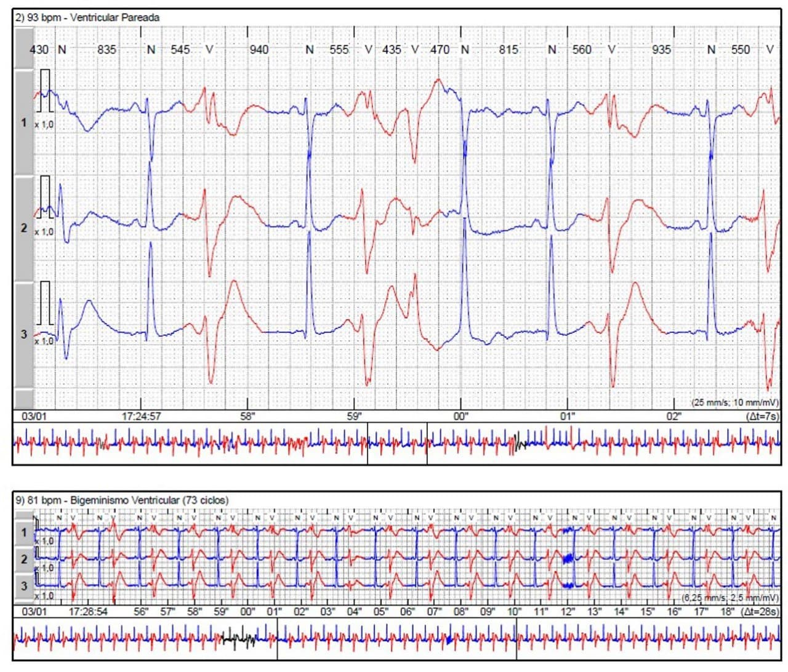The image size is (788, 672).
Task: Select the channel 3 label in the bigeminy strip
Action: tap(24, 586)
